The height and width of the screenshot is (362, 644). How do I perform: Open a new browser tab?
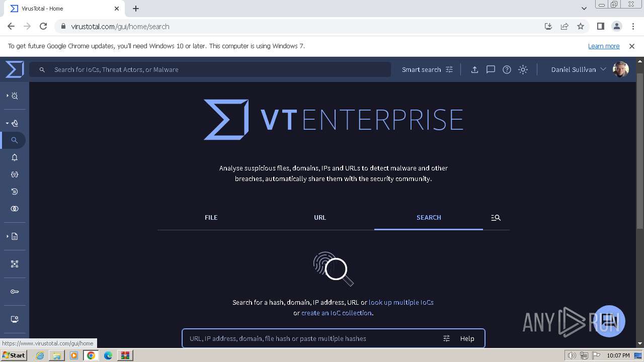pos(136,9)
